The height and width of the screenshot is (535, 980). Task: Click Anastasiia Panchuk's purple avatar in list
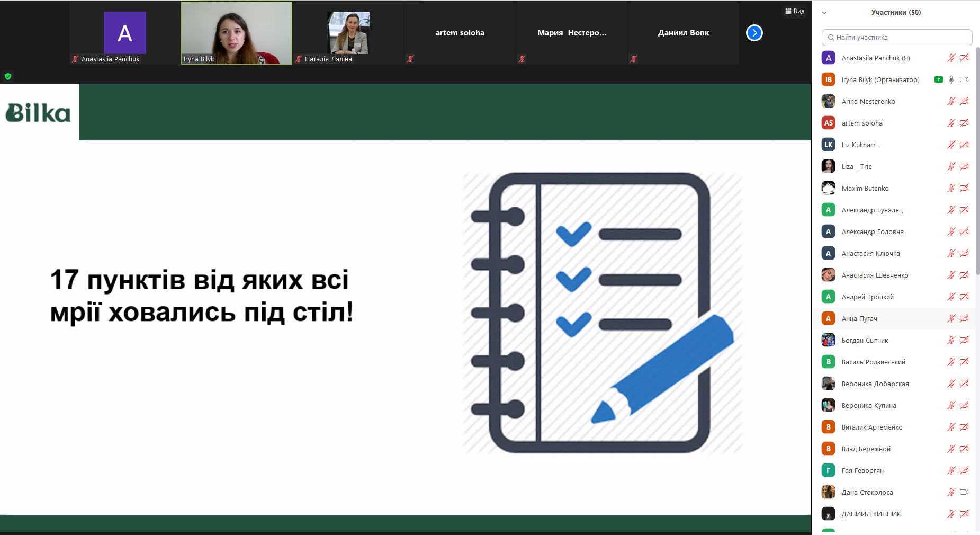(x=828, y=58)
